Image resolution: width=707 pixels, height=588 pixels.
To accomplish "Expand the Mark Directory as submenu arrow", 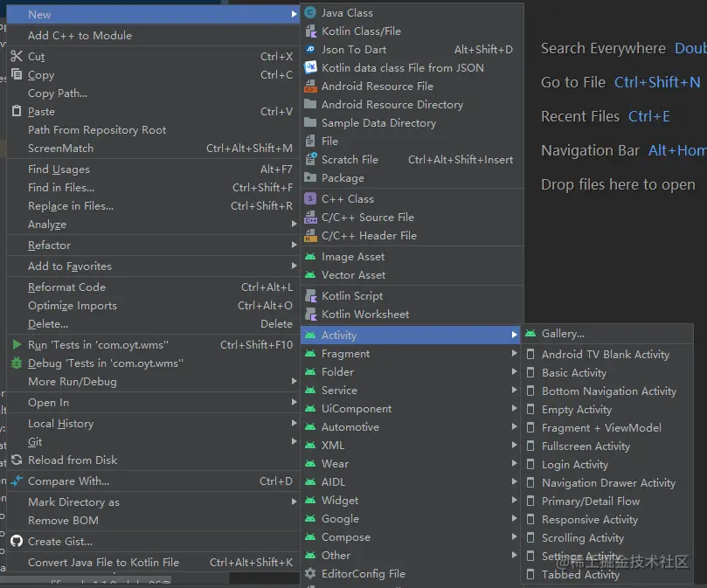I will pyautogui.click(x=294, y=502).
